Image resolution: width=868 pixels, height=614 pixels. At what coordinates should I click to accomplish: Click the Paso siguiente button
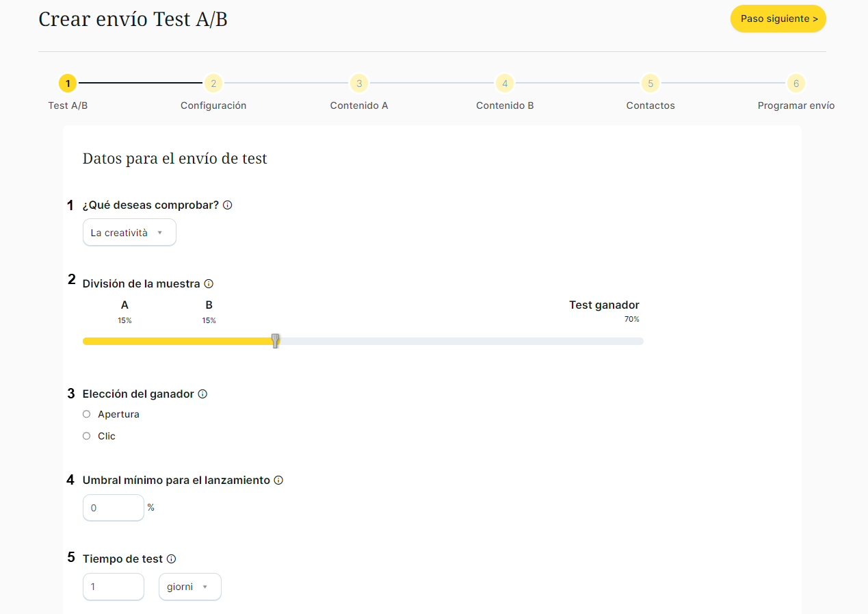(778, 19)
